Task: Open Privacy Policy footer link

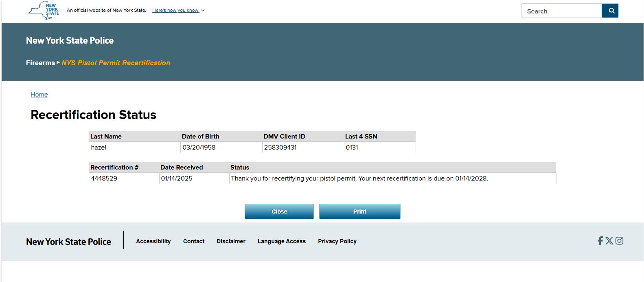Action: [x=337, y=241]
